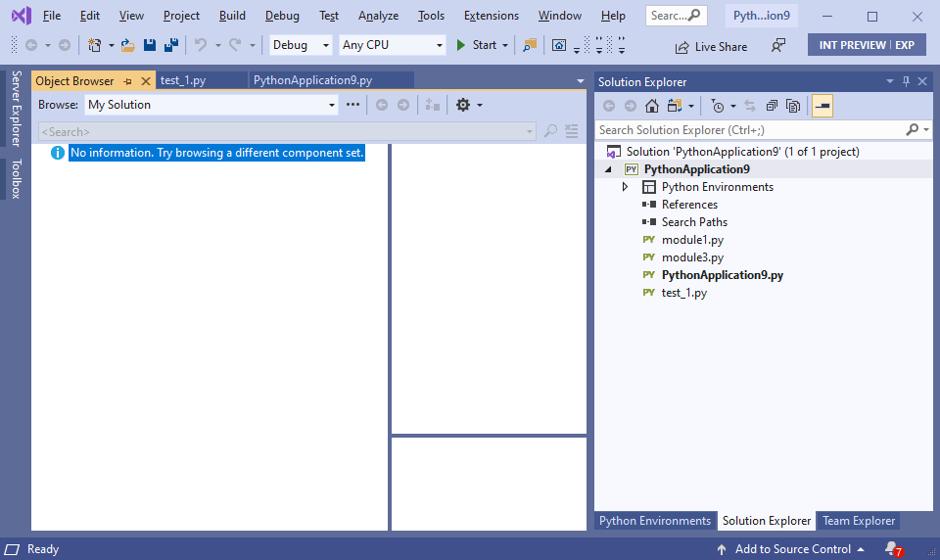Open the Tools menu

point(431,16)
